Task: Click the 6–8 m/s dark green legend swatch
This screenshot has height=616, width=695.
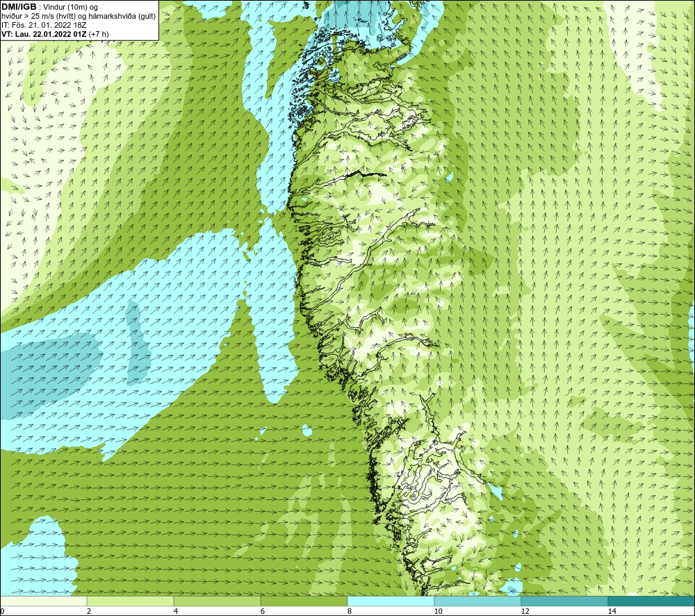Action: pos(304,601)
